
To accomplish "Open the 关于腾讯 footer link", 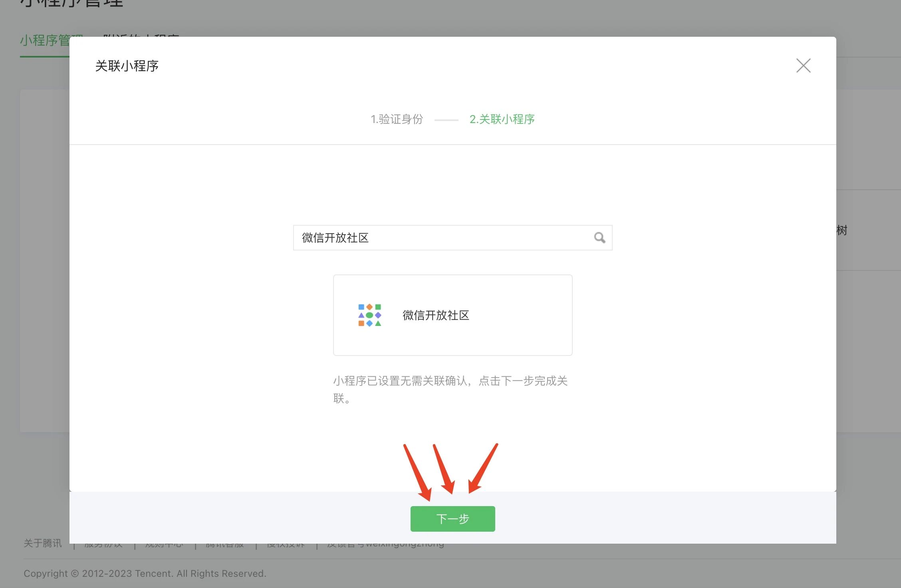I will pos(43,543).
